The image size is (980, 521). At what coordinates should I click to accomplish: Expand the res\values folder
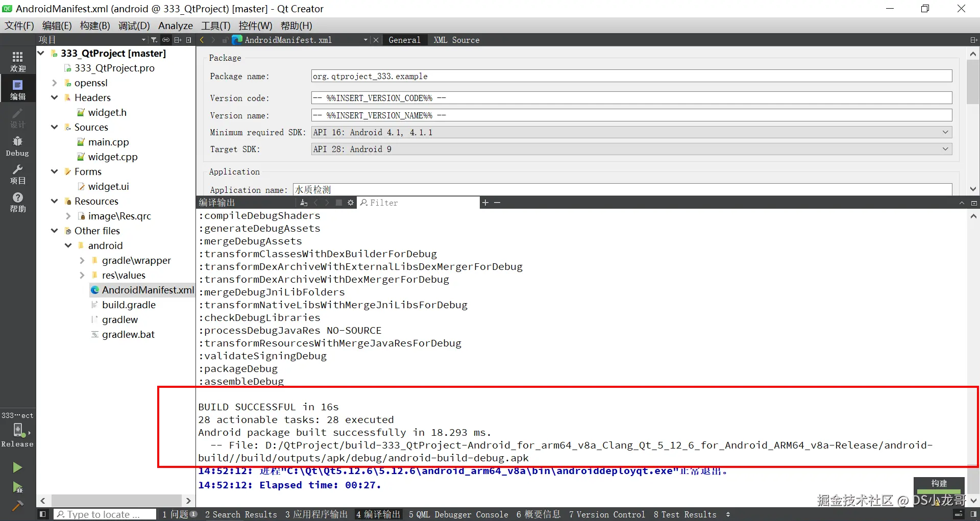click(82, 275)
